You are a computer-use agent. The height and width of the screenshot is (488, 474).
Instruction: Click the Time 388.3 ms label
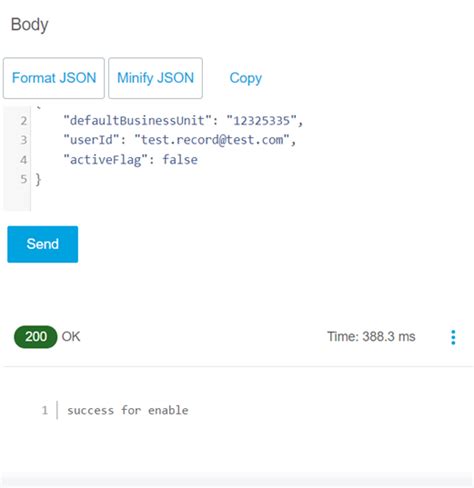pos(371,337)
